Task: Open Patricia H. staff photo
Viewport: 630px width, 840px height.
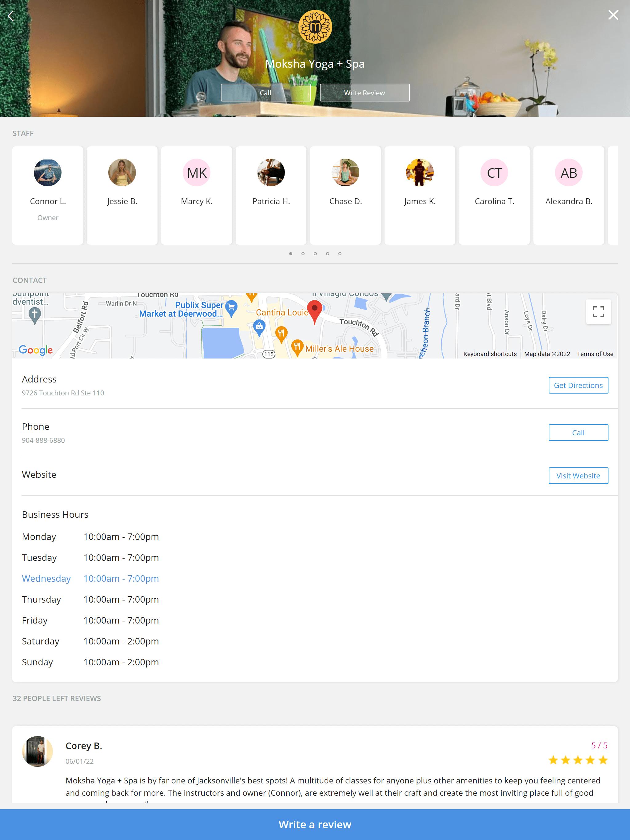Action: [x=271, y=172]
